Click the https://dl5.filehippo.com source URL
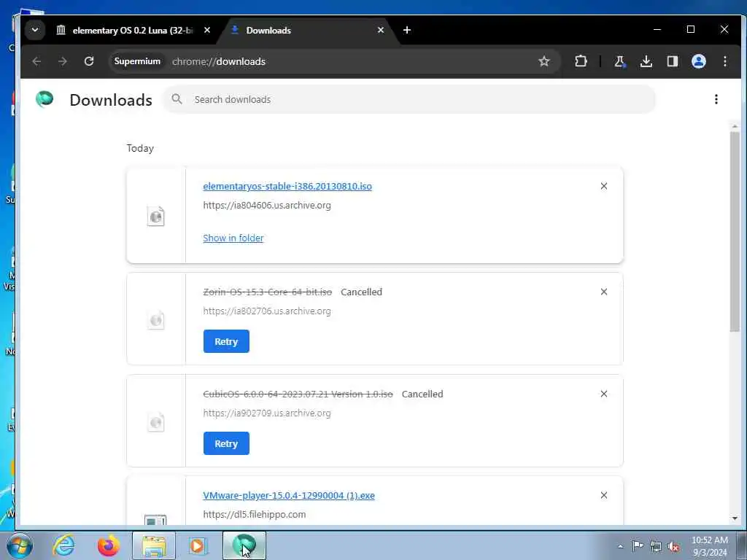747x560 pixels. tap(255, 514)
